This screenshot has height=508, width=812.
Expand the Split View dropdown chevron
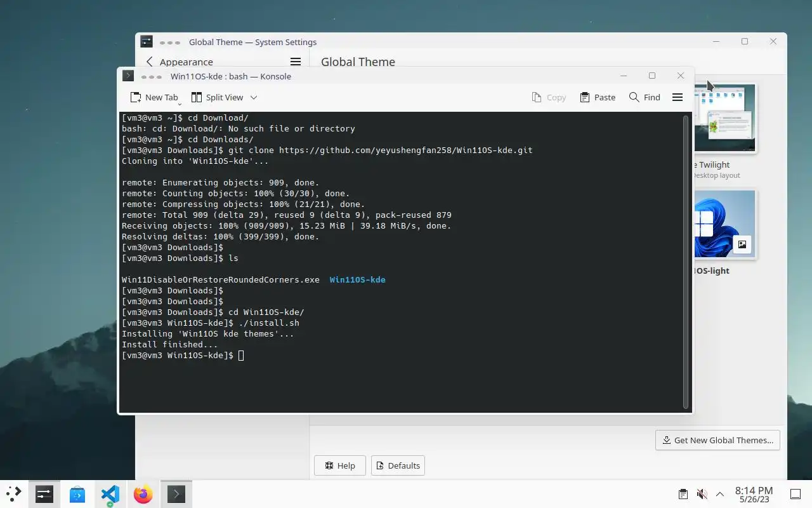click(254, 97)
